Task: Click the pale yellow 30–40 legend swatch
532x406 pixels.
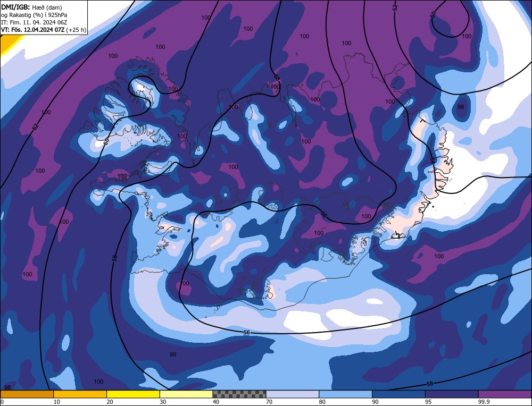Action: point(186,394)
